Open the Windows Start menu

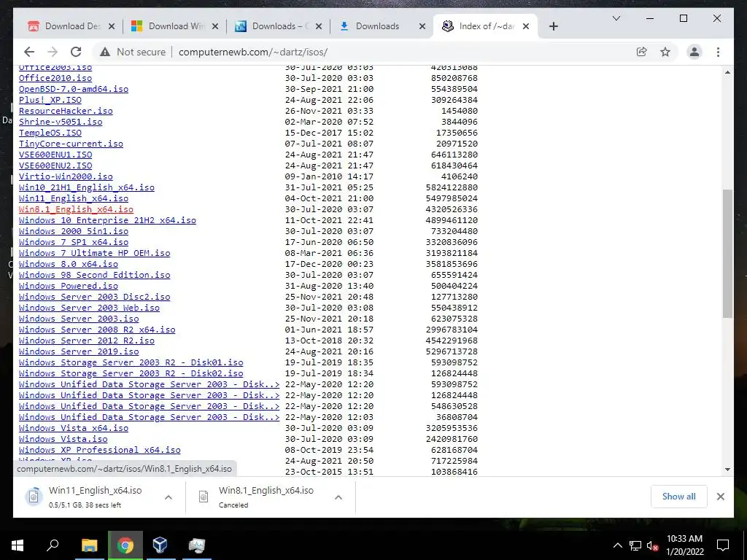(x=18, y=545)
